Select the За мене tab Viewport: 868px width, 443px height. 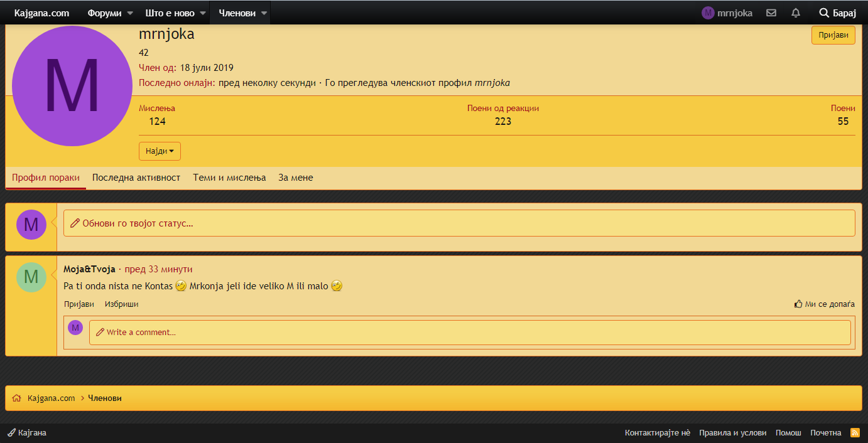pyautogui.click(x=295, y=178)
